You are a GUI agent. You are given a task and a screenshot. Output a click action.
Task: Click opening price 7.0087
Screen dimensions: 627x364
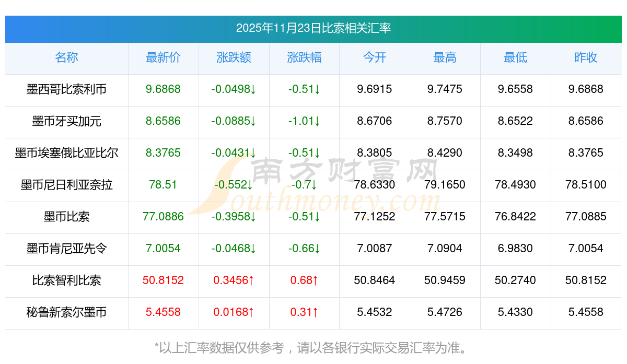(375, 249)
